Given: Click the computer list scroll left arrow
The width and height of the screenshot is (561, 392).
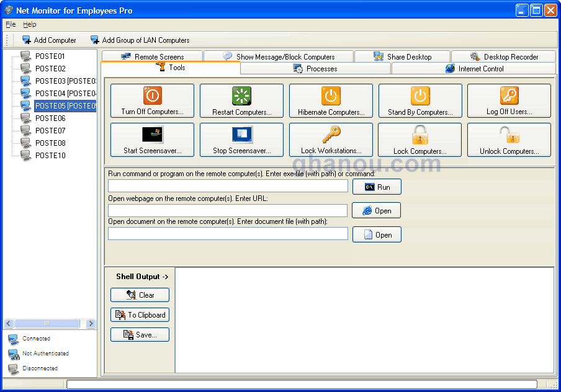Looking at the screenshot, I should [9, 323].
